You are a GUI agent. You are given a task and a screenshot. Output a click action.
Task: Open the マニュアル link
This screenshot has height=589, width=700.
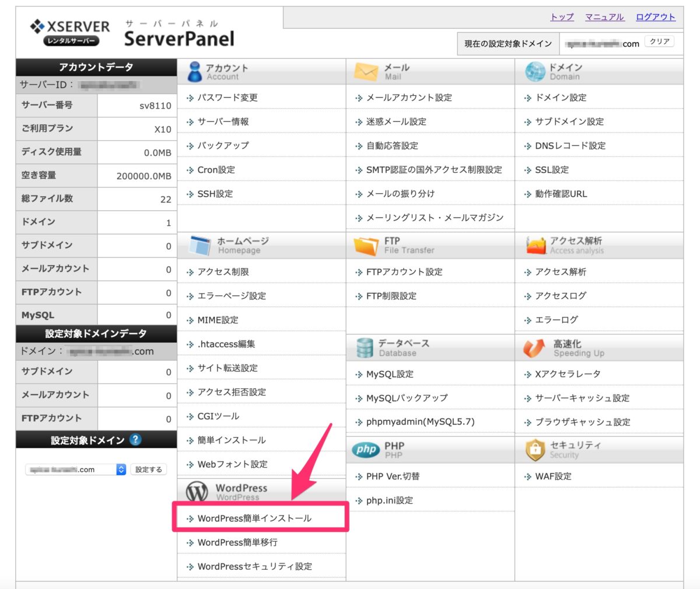point(605,17)
